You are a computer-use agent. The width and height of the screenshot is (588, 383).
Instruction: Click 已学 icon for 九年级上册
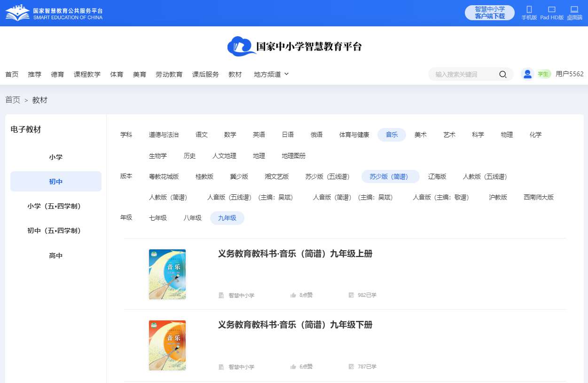coord(351,295)
